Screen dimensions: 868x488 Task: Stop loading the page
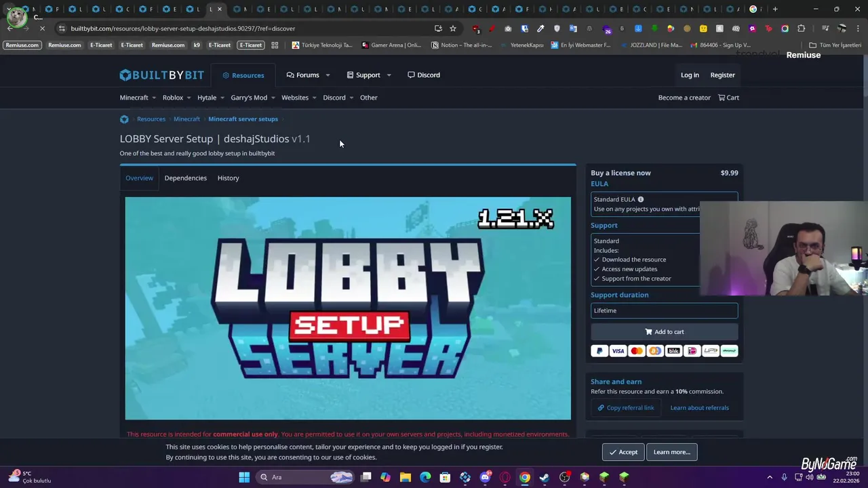click(41, 28)
